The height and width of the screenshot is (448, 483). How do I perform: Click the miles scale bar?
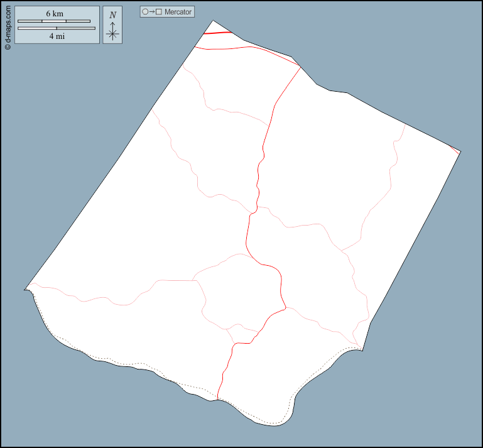[x=57, y=28]
